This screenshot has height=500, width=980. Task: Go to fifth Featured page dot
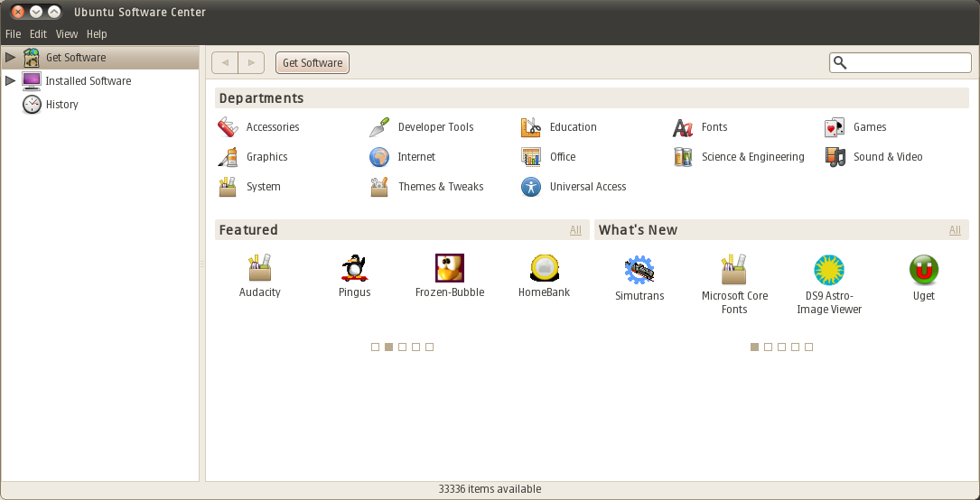[x=429, y=347]
